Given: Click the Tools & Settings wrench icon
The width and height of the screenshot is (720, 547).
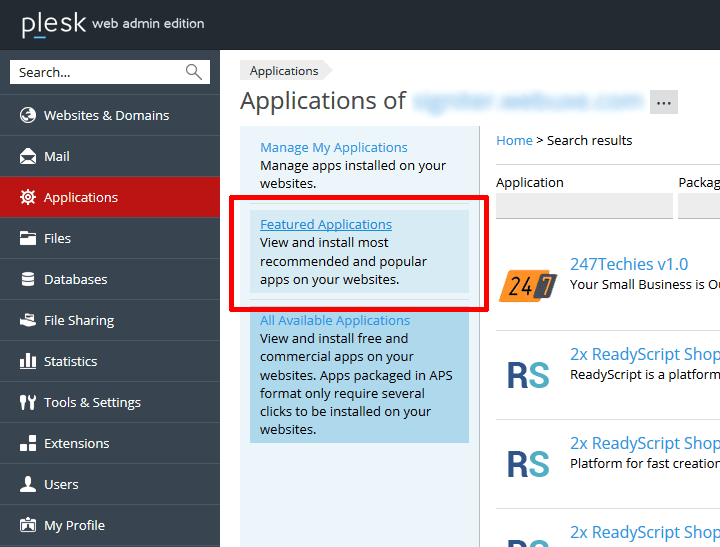Looking at the screenshot, I should coord(28,402).
